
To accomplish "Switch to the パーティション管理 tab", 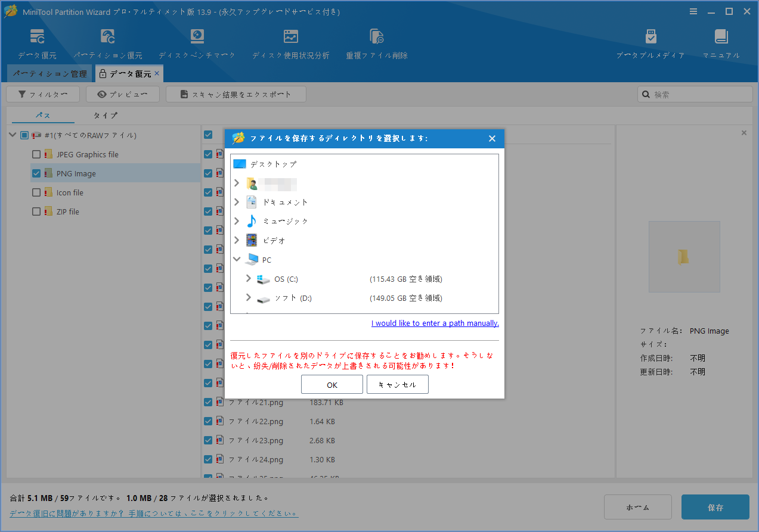I will (50, 74).
